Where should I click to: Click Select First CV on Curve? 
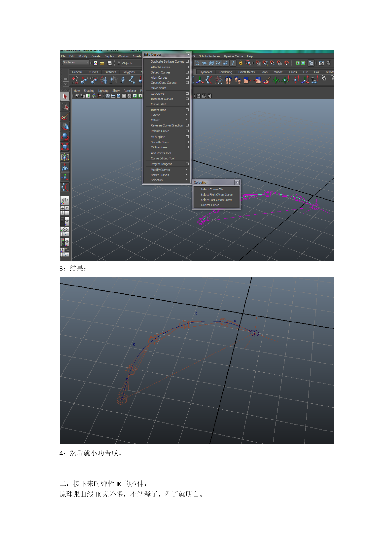216,195
